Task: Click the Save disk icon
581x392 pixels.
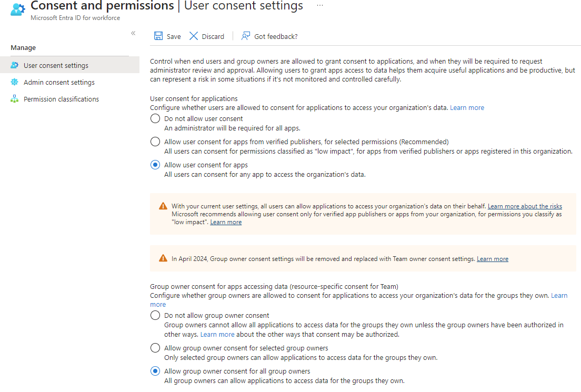Action: 158,36
